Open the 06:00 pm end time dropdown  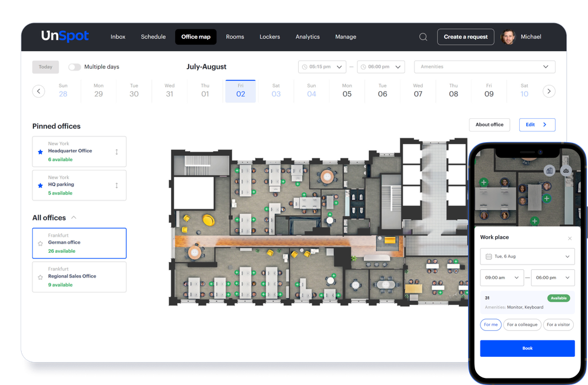380,67
